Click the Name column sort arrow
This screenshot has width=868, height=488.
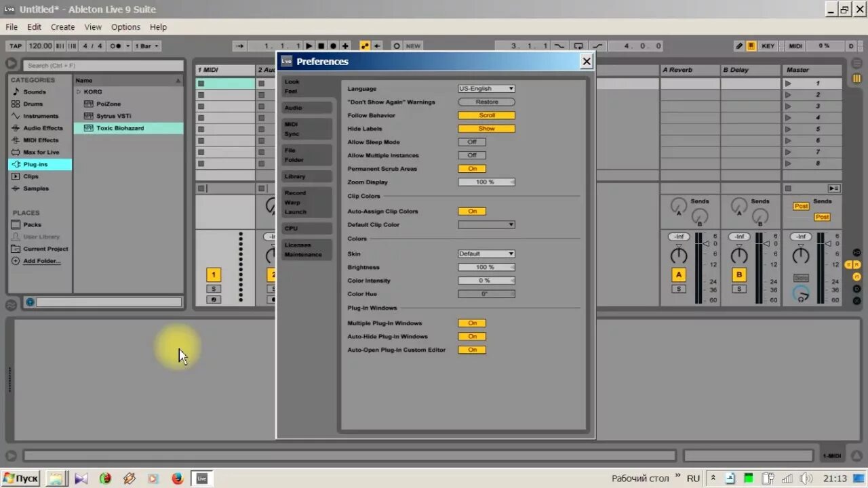pyautogui.click(x=178, y=81)
